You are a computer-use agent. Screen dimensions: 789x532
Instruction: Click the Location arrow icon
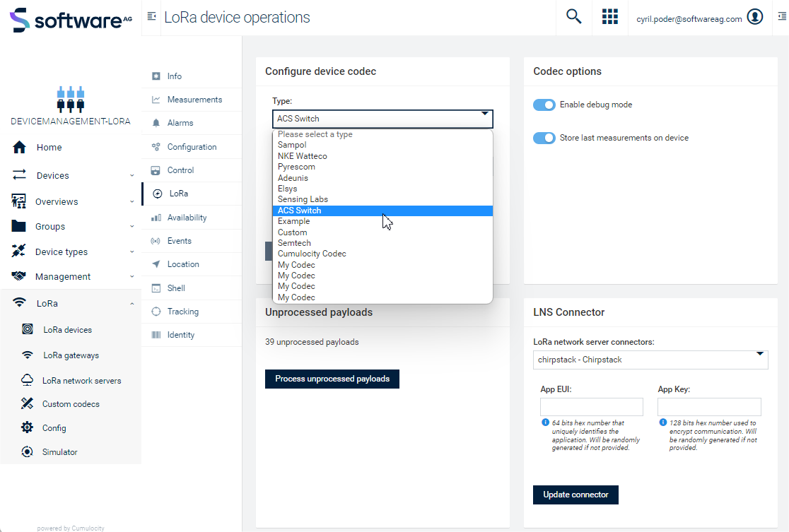(x=156, y=264)
